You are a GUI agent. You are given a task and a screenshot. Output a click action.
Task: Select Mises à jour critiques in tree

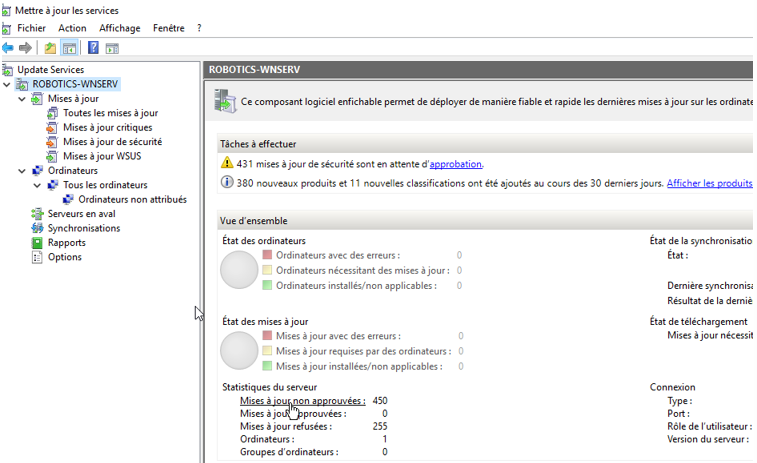(x=108, y=127)
